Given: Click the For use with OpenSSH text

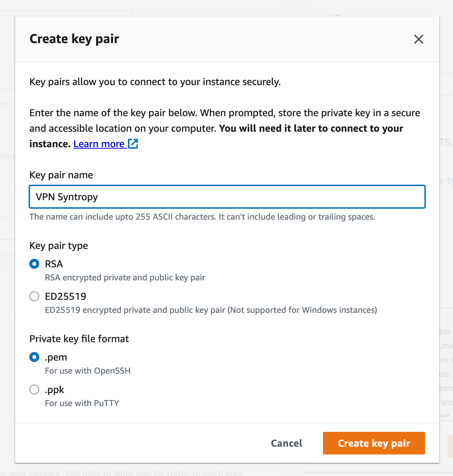Looking at the screenshot, I should [88, 371].
